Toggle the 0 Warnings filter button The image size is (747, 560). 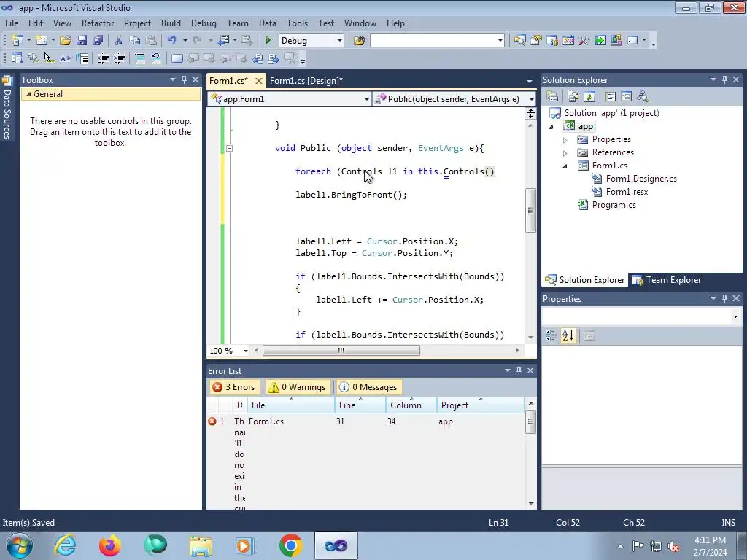(x=297, y=387)
